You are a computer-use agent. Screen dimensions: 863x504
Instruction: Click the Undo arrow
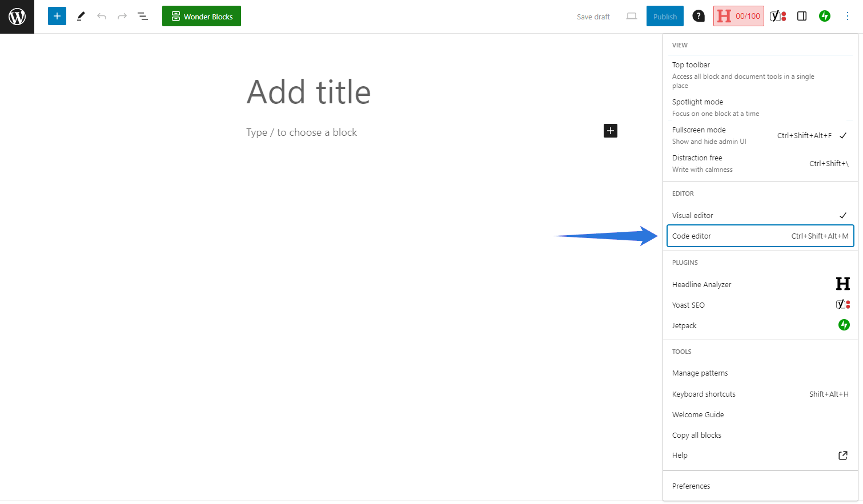click(102, 16)
